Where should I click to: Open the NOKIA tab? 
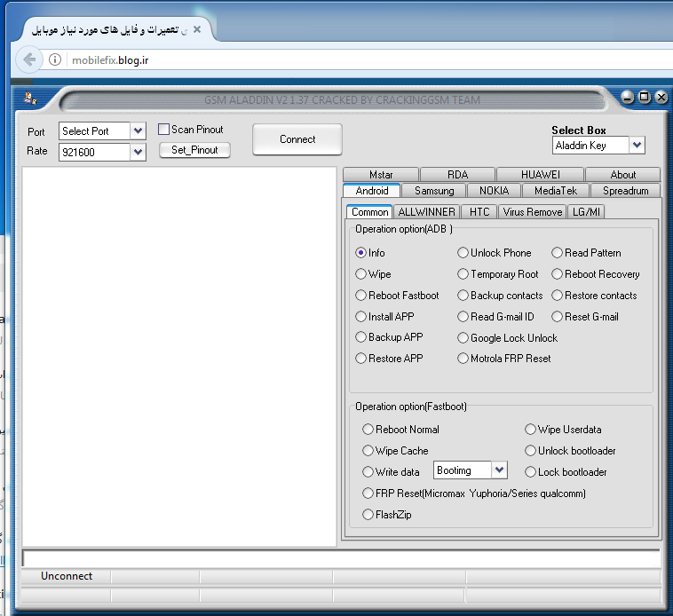point(494,191)
